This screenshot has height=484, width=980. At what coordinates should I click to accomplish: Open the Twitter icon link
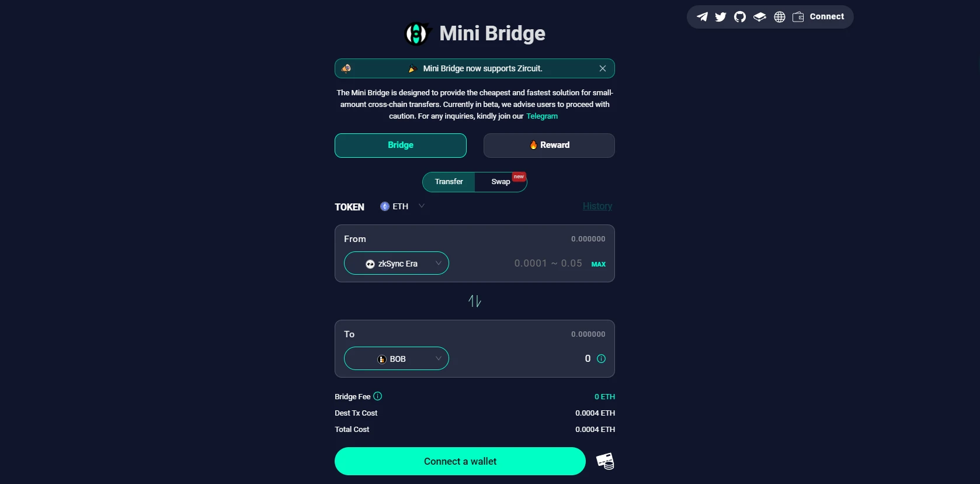pos(721,17)
